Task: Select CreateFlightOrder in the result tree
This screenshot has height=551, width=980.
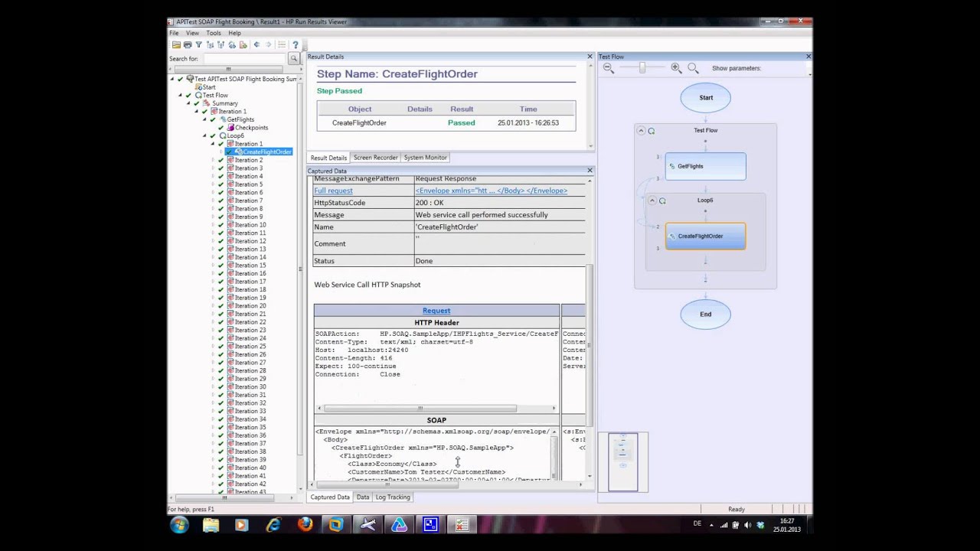Action: coord(267,152)
